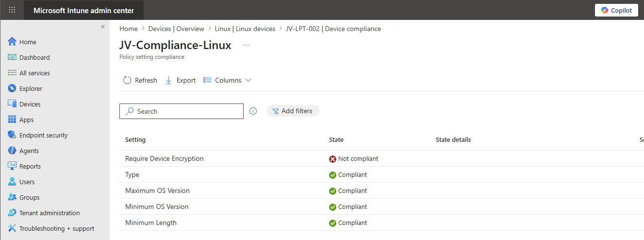644x240 pixels.
Task: Open the ellipsis menu beside JV-Compliance-Linux
Action: click(x=247, y=45)
